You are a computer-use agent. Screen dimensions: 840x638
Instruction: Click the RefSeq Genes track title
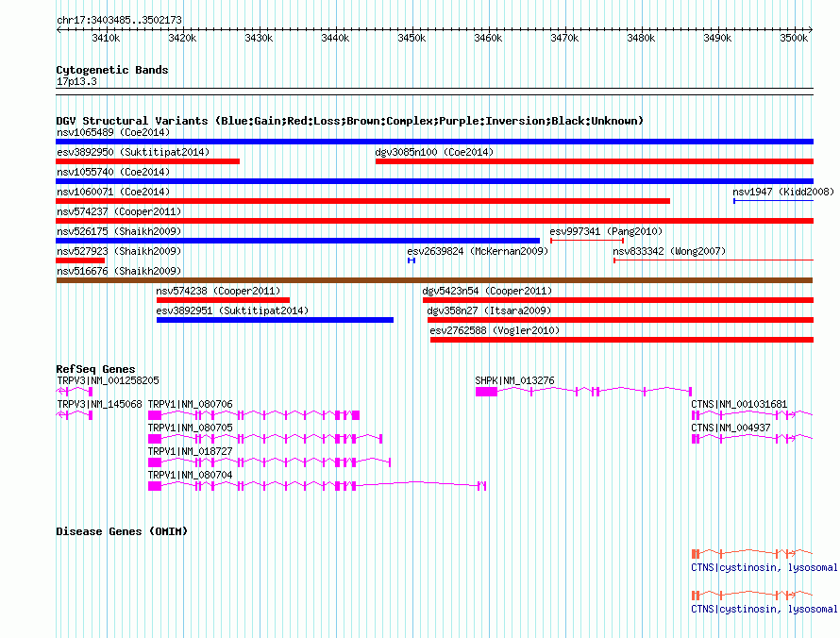95,369
